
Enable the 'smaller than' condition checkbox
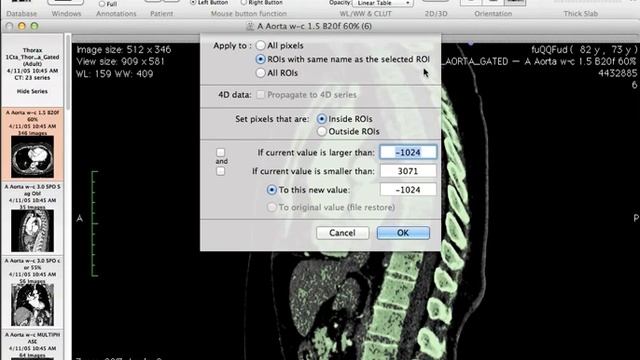[x=220, y=171]
